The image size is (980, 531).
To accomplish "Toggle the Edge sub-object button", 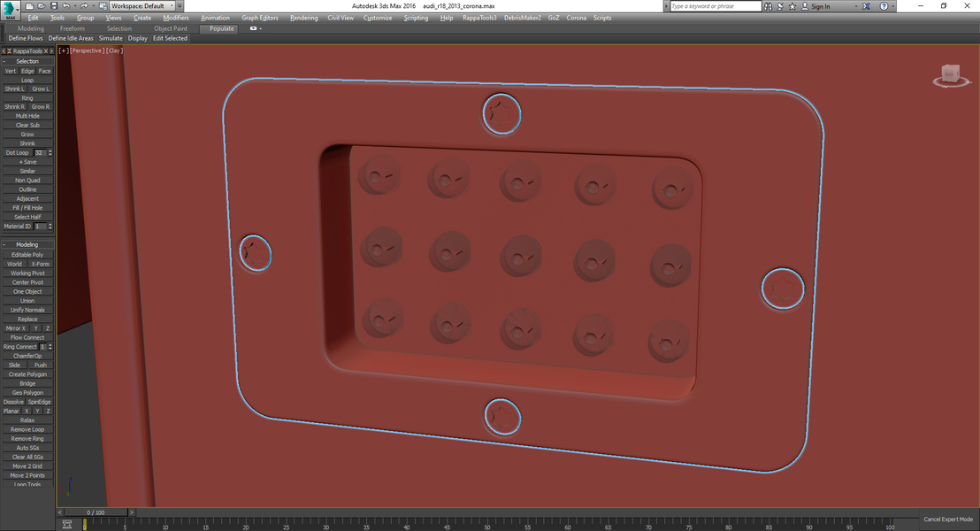I will point(27,72).
